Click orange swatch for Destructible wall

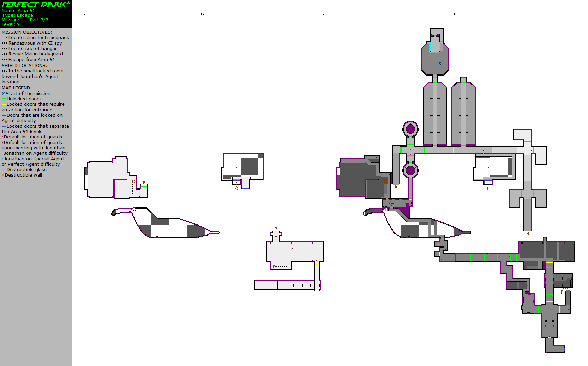[x=3, y=175]
